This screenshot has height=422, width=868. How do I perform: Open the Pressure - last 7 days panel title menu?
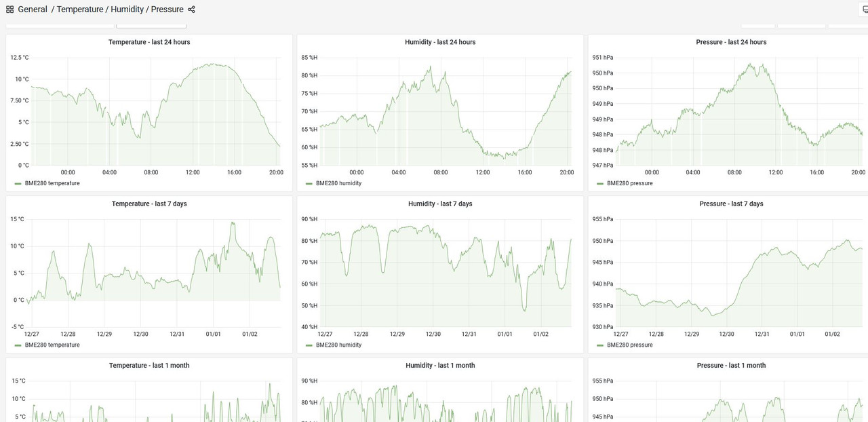731,204
